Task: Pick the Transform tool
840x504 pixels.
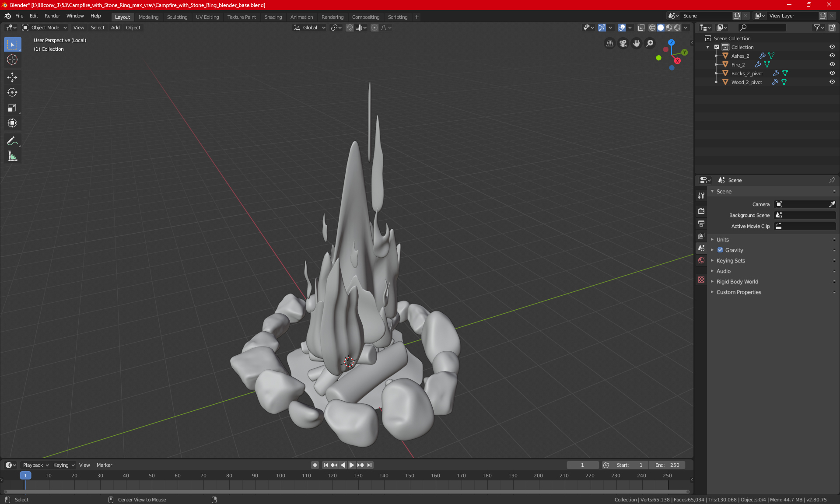Action: click(12, 123)
